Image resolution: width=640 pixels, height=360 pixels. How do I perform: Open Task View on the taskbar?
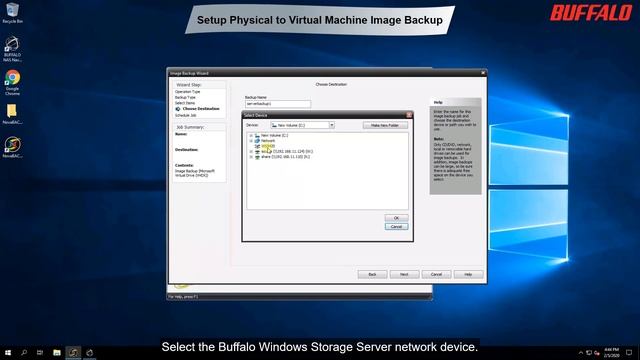[40, 353]
